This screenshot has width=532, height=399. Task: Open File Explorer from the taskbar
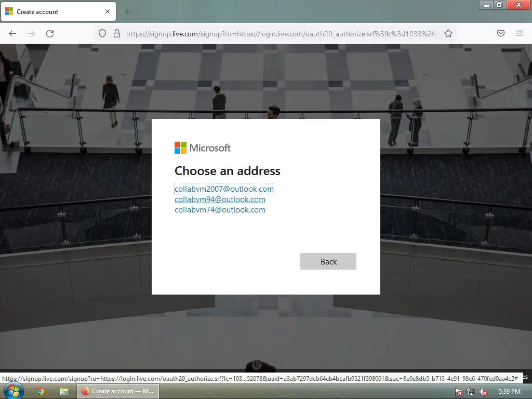coord(64,391)
